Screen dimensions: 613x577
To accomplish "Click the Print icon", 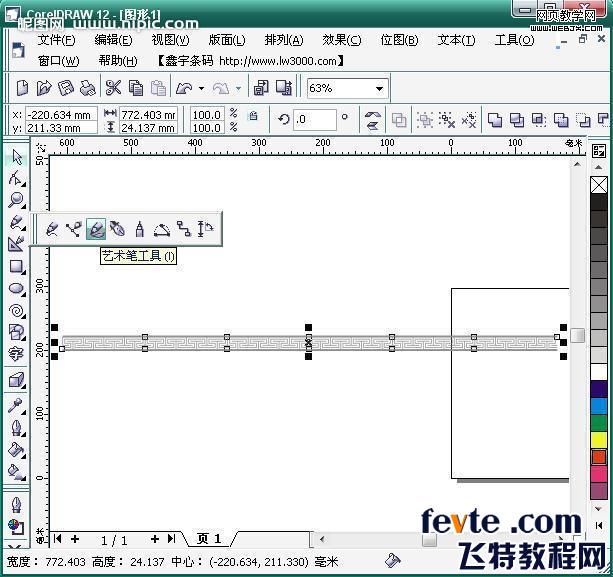I will [88, 88].
